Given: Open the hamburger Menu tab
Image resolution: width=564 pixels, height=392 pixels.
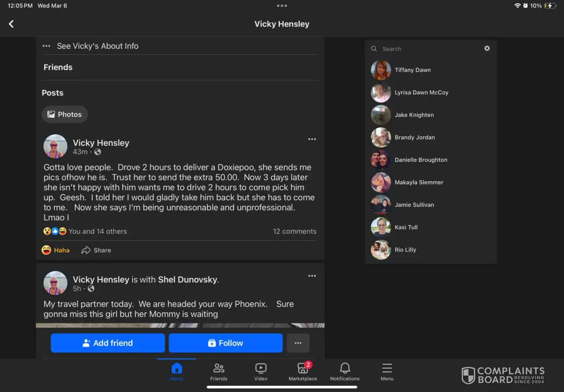Looking at the screenshot, I should (x=387, y=371).
